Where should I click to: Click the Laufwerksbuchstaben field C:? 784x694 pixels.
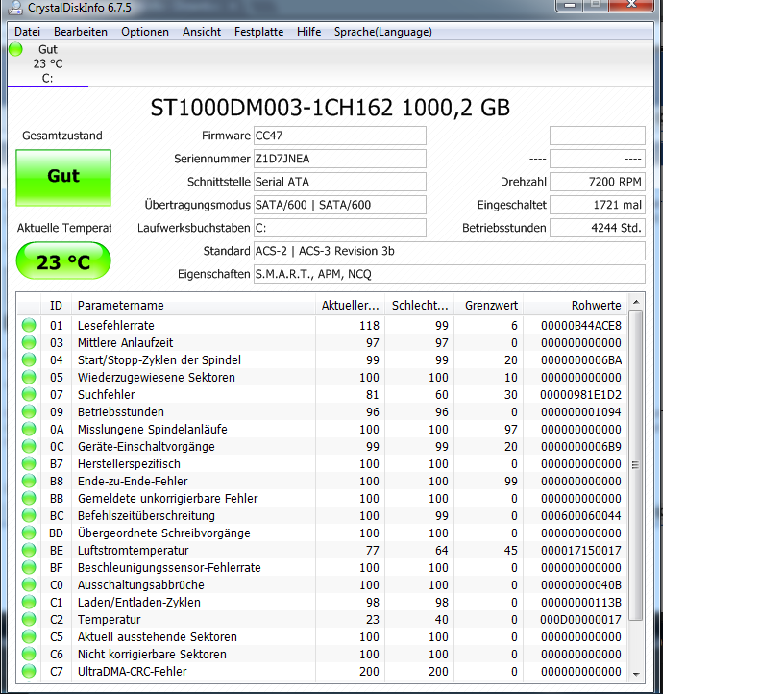tap(340, 228)
